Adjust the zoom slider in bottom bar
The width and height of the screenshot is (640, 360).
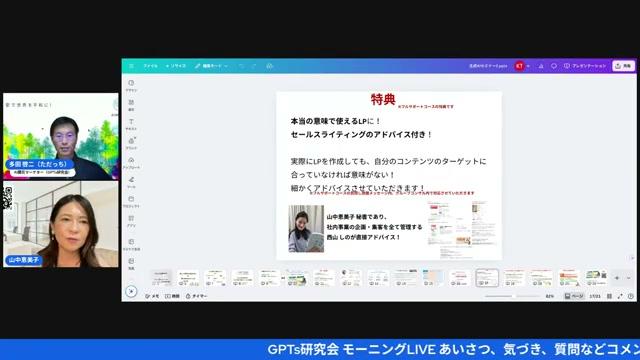tap(512, 296)
